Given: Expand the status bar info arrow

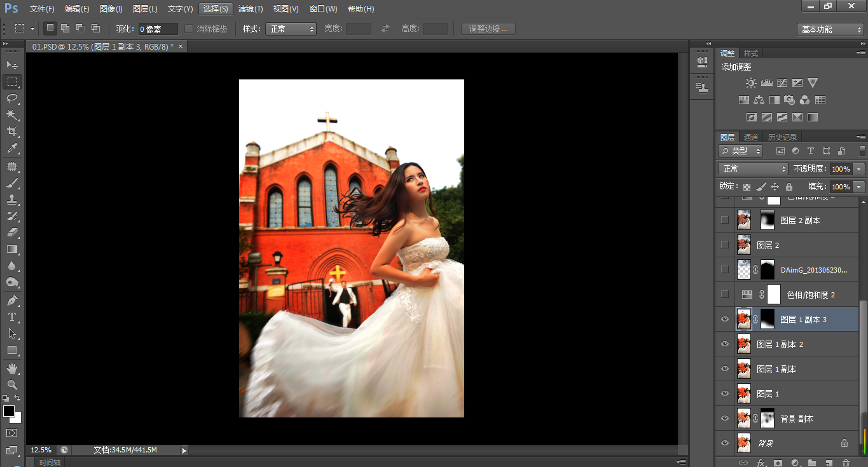Looking at the screenshot, I should [x=184, y=450].
